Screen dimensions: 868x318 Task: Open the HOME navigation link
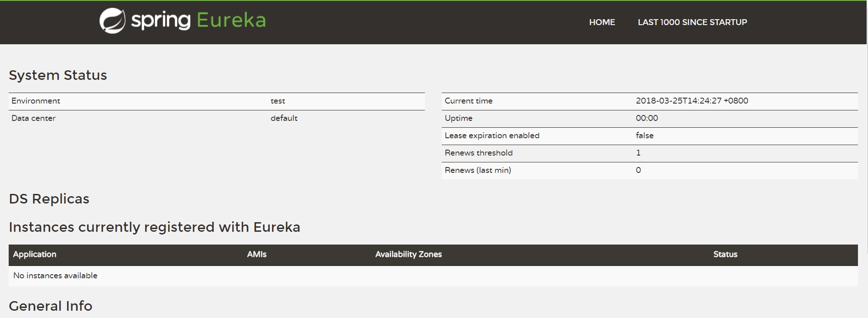coord(602,22)
